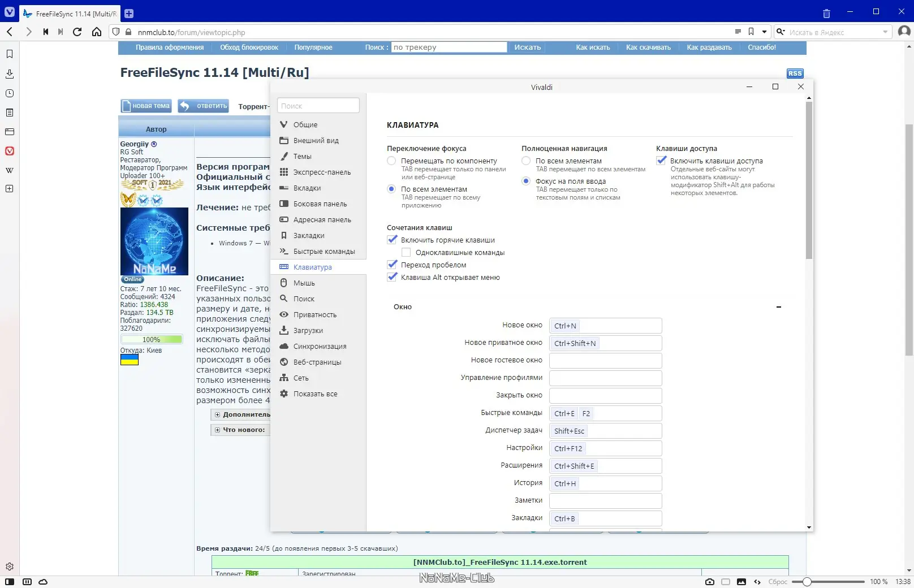Open the 'Как скачивать' link
Image resolution: width=914 pixels, height=588 pixels.
tap(648, 47)
